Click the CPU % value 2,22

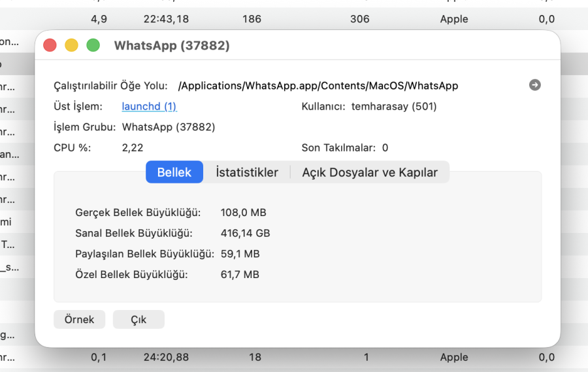coord(133,147)
